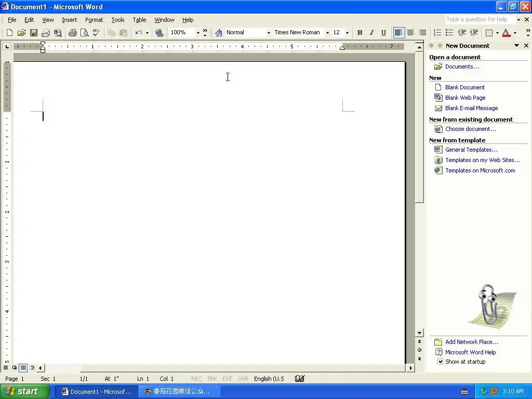This screenshot has height=399, width=532.
Task: Toggle bulleted list formatting
Action: tap(449, 33)
